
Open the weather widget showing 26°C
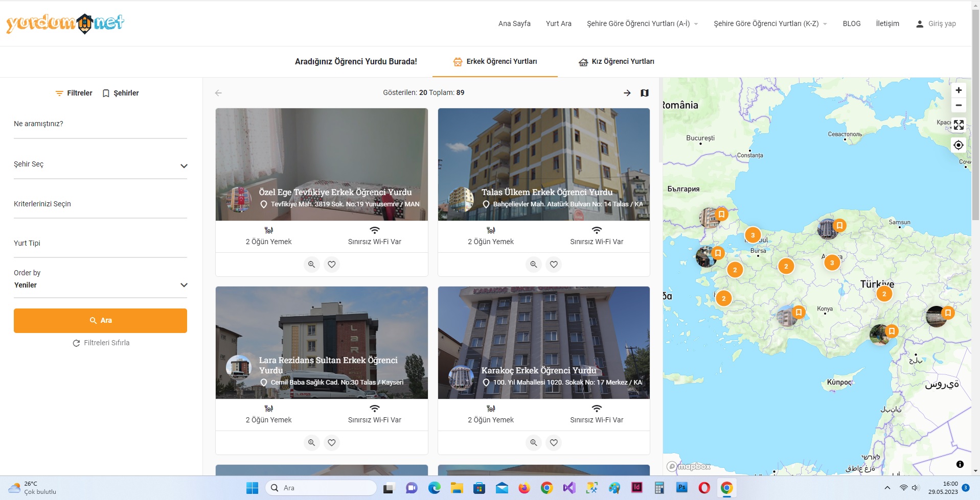(x=33, y=488)
